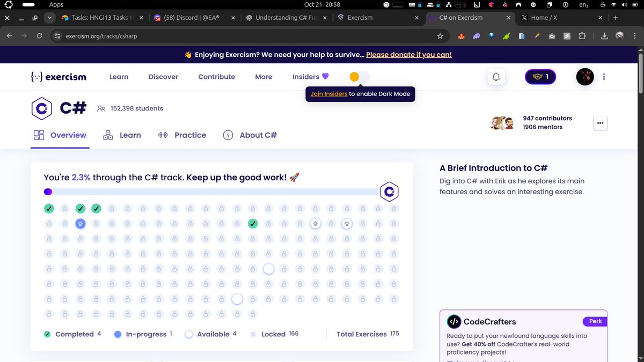This screenshot has width=644, height=362.
Task: Open a new browser tab with plus
Action: 616,18
